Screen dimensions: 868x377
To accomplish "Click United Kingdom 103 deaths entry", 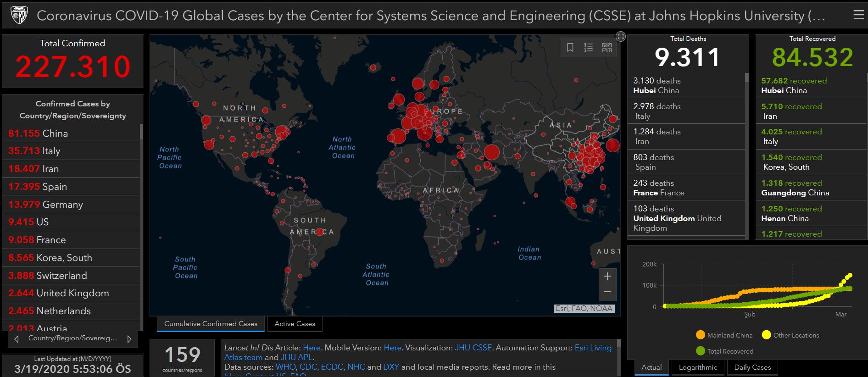I will [686, 218].
